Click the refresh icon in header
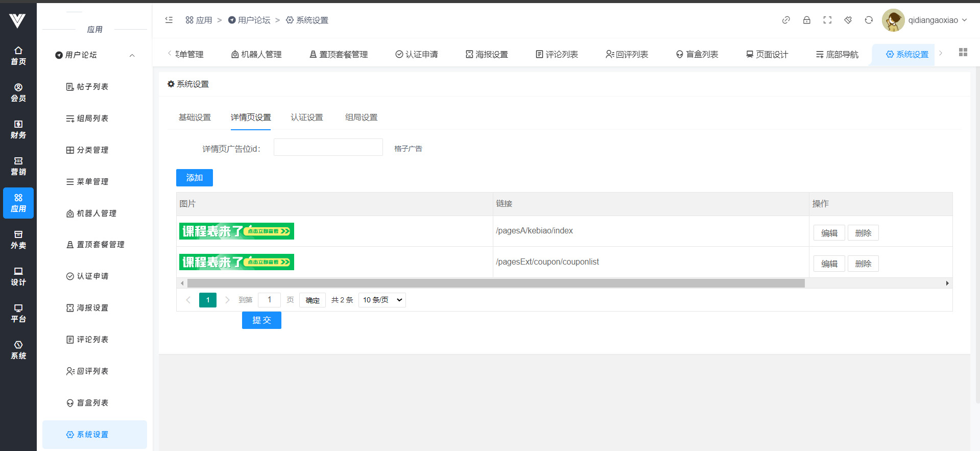The image size is (980, 451). pyautogui.click(x=869, y=20)
